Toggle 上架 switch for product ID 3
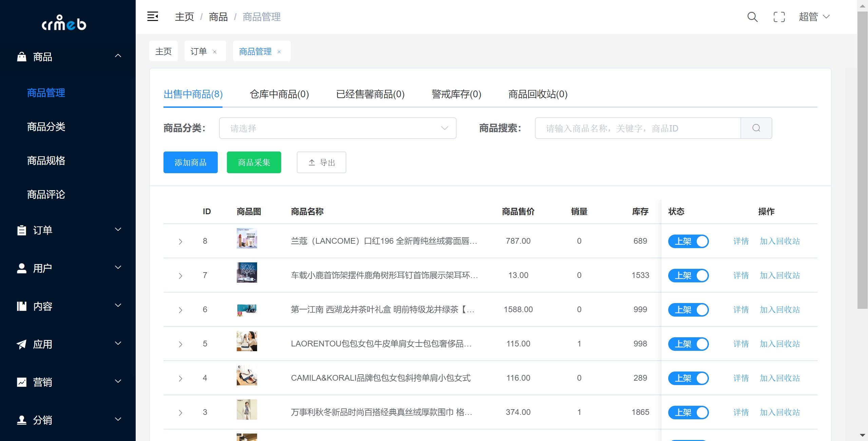The width and height of the screenshot is (868, 441). tap(688, 413)
